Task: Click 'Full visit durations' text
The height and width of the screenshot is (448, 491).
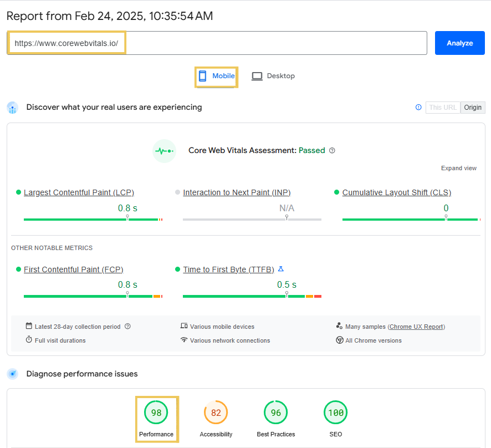Action: point(60,340)
